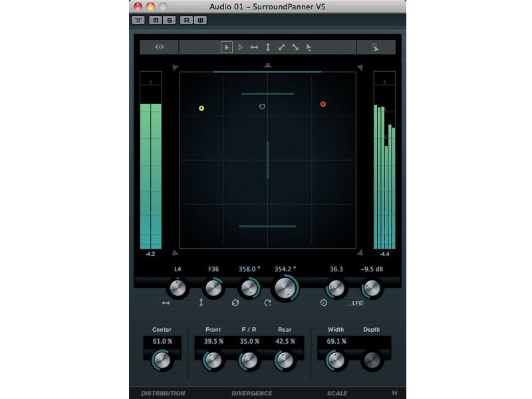The height and width of the screenshot is (399, 532).
Task: Activate vertical-only movement mode
Action: click(268, 47)
